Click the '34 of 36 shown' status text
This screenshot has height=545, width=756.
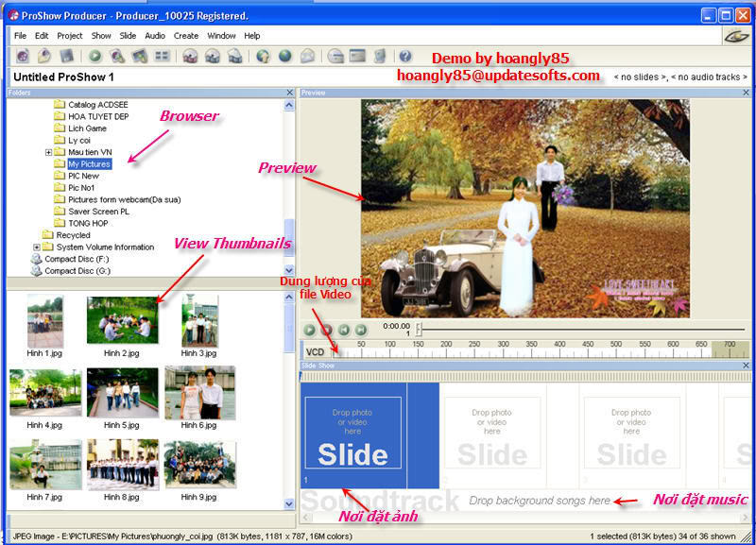(x=705, y=536)
